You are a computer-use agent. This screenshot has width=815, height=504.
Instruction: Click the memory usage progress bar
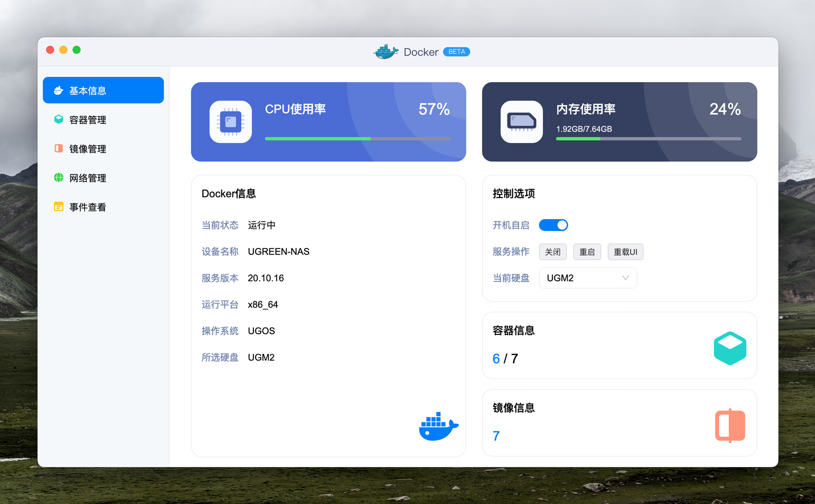pos(648,139)
